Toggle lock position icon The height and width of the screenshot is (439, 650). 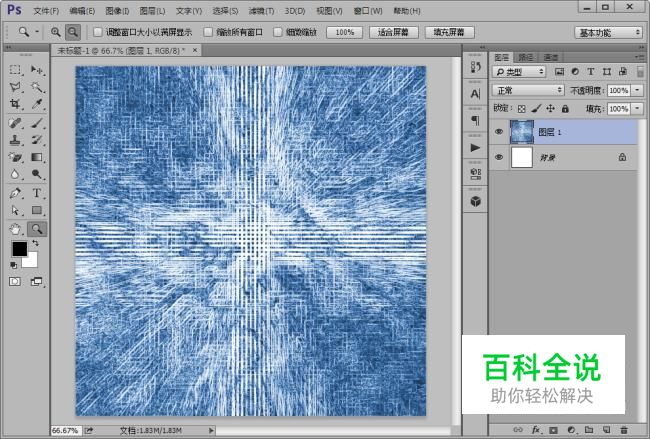point(551,109)
